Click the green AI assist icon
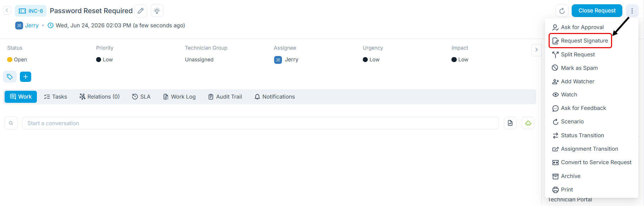The height and width of the screenshot is (206, 644). tap(528, 123)
